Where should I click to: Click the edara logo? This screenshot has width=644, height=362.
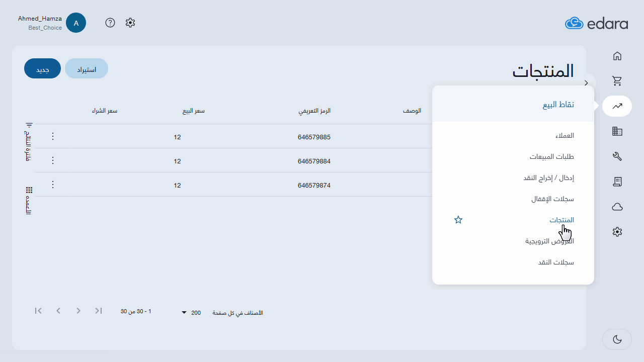pyautogui.click(x=596, y=23)
